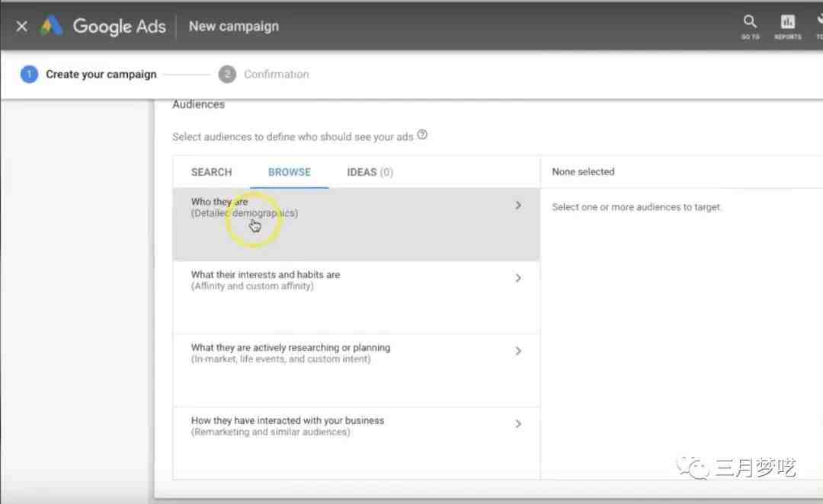
Task: Close the New campaign editor with X
Action: 22,26
